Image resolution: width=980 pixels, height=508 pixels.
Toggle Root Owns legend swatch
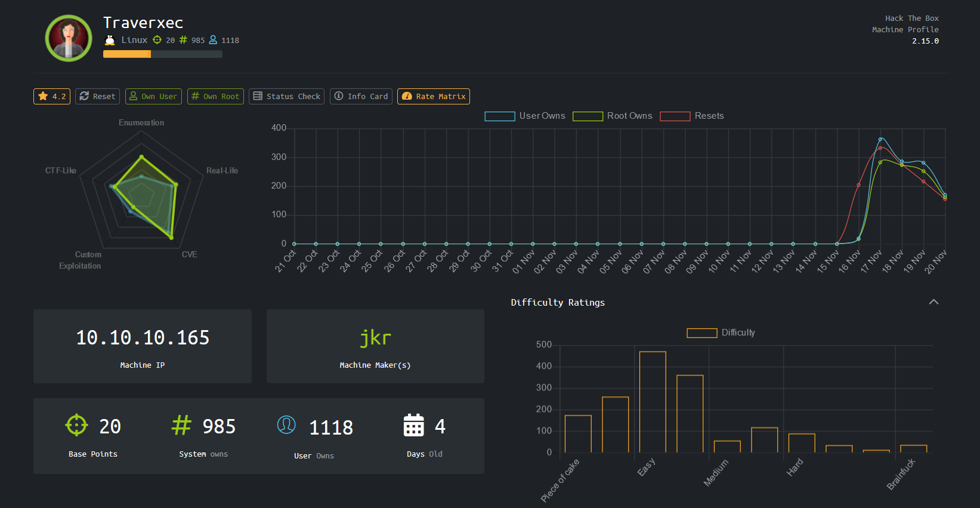click(588, 116)
